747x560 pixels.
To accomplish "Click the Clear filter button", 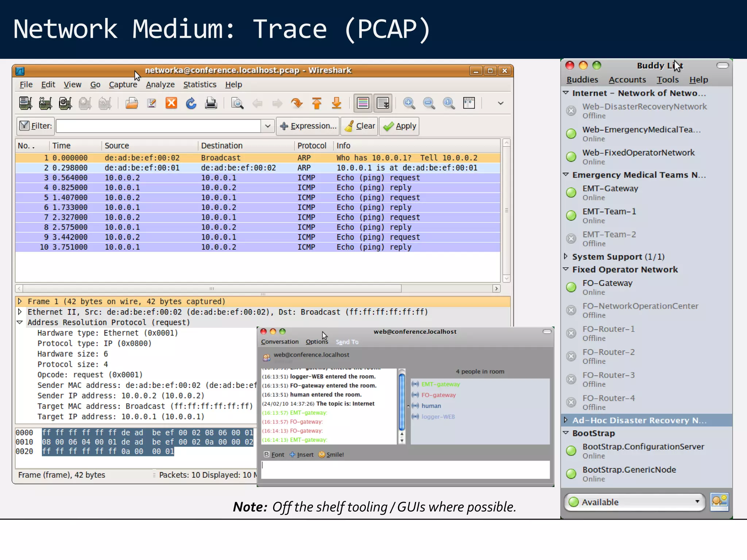I will (x=360, y=126).
